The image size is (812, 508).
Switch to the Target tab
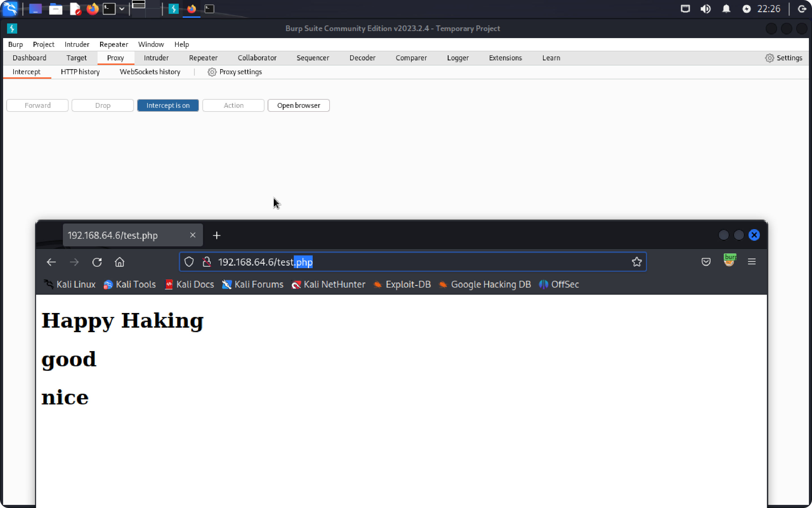pos(76,58)
